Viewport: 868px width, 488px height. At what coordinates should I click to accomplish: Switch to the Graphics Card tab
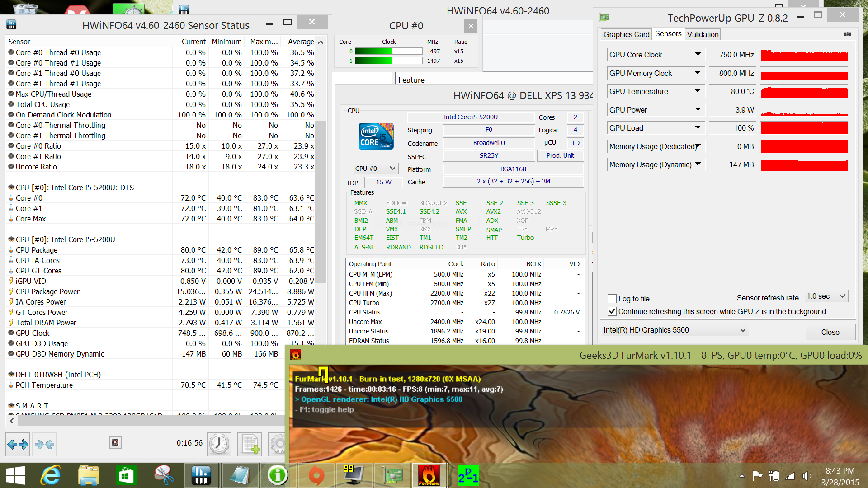[x=626, y=34]
